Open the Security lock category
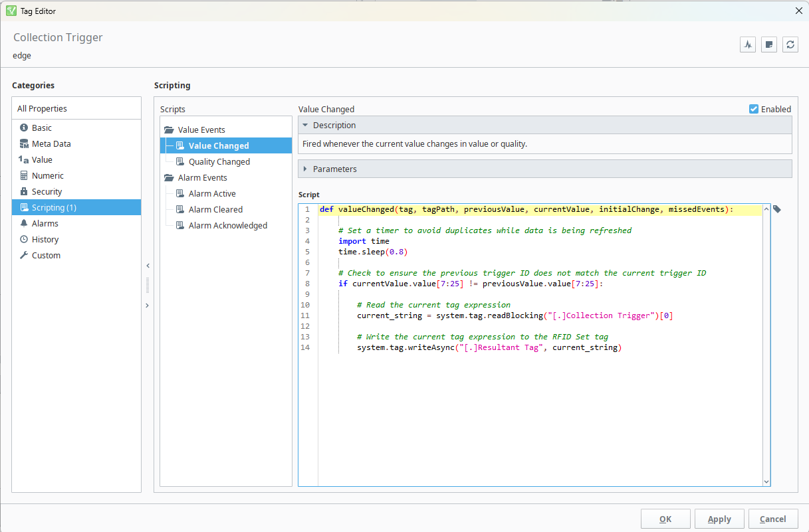809x532 pixels. [47, 191]
